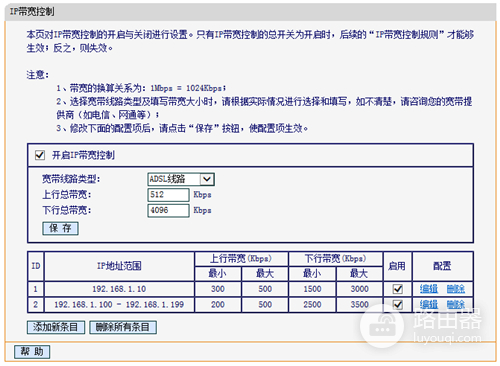Click the 启用 column header
500x366 pixels.
397,266
